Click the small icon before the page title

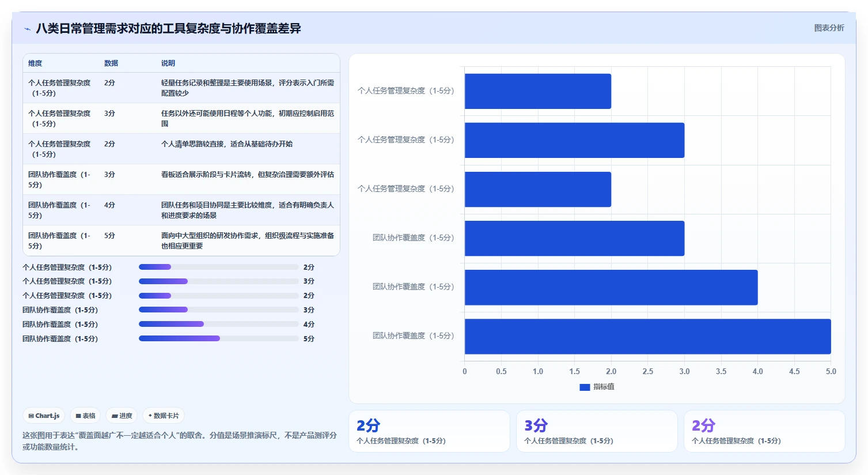tap(27, 29)
